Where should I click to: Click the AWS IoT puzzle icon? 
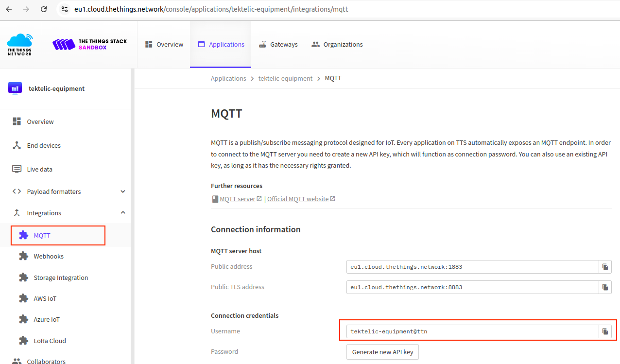pyautogui.click(x=23, y=298)
